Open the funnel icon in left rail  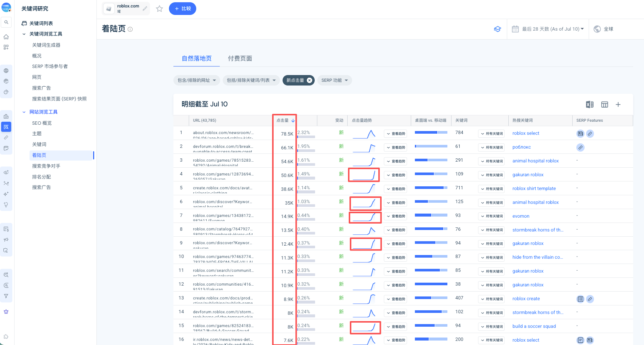pyautogui.click(x=6, y=296)
